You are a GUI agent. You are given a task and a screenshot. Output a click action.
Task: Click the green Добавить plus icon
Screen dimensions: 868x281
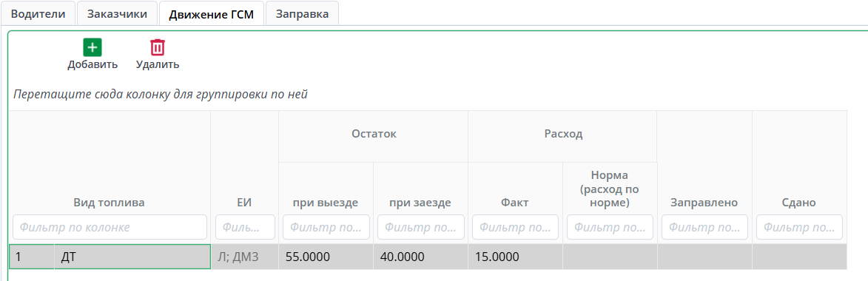(x=92, y=47)
